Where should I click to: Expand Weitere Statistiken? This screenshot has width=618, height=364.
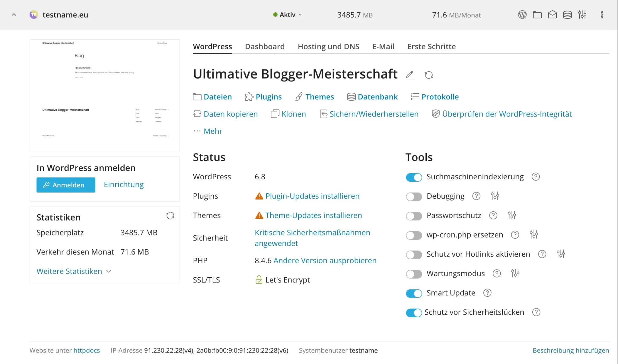pyautogui.click(x=69, y=271)
